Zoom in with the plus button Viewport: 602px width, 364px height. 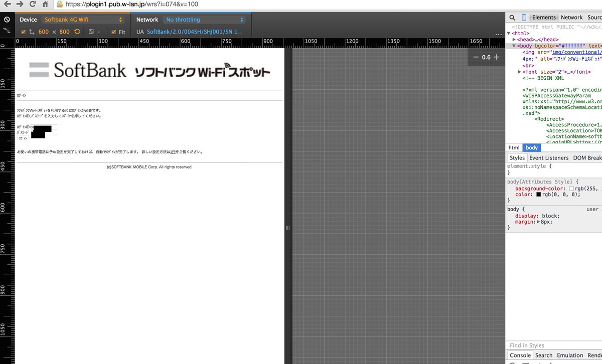click(496, 57)
